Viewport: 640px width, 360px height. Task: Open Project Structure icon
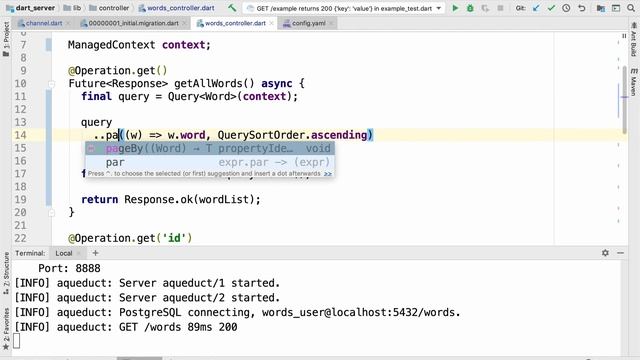[600, 8]
